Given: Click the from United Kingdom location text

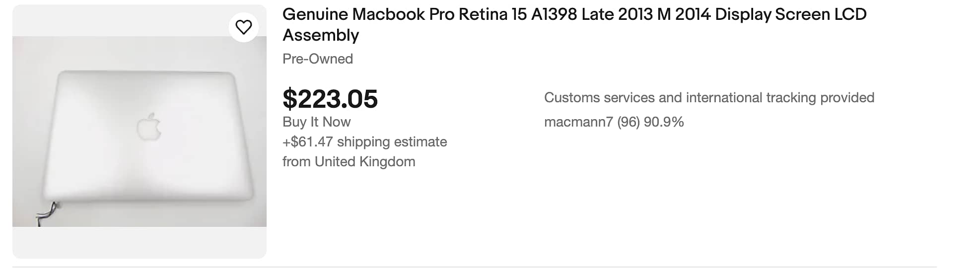Looking at the screenshot, I should (349, 161).
